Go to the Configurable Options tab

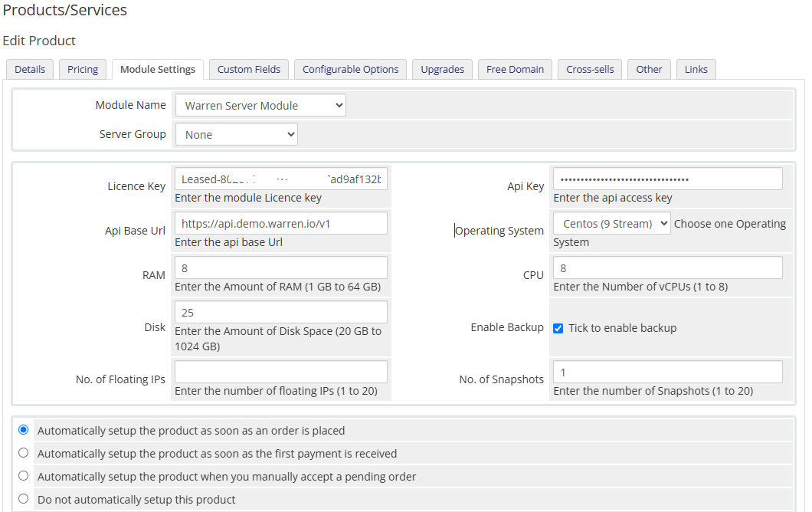click(x=350, y=69)
